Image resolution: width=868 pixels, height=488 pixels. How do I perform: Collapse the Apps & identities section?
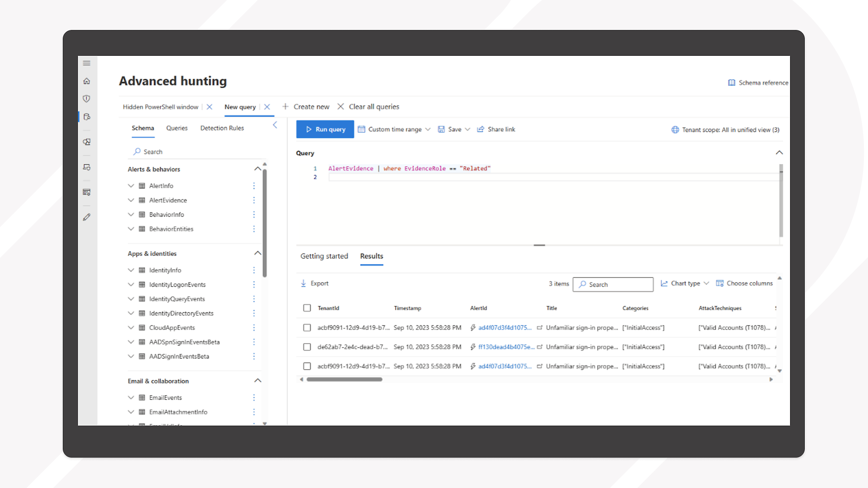(258, 253)
